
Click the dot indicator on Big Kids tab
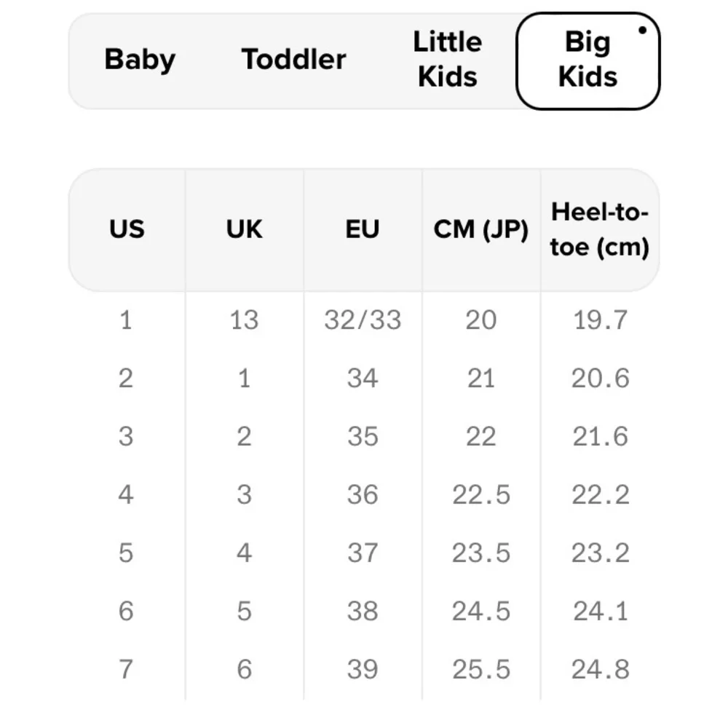click(643, 30)
